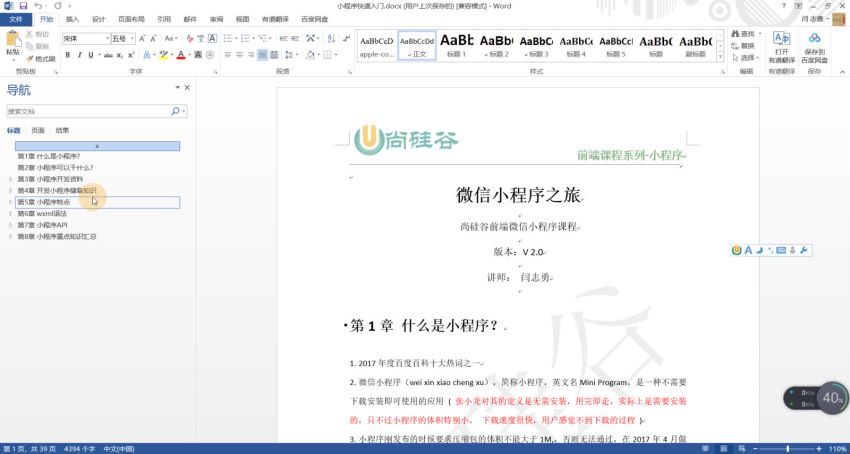This screenshot has width=850, height=454.
Task: Expand 第3章 小程序开发资料 in navigation
Action: pos(10,179)
